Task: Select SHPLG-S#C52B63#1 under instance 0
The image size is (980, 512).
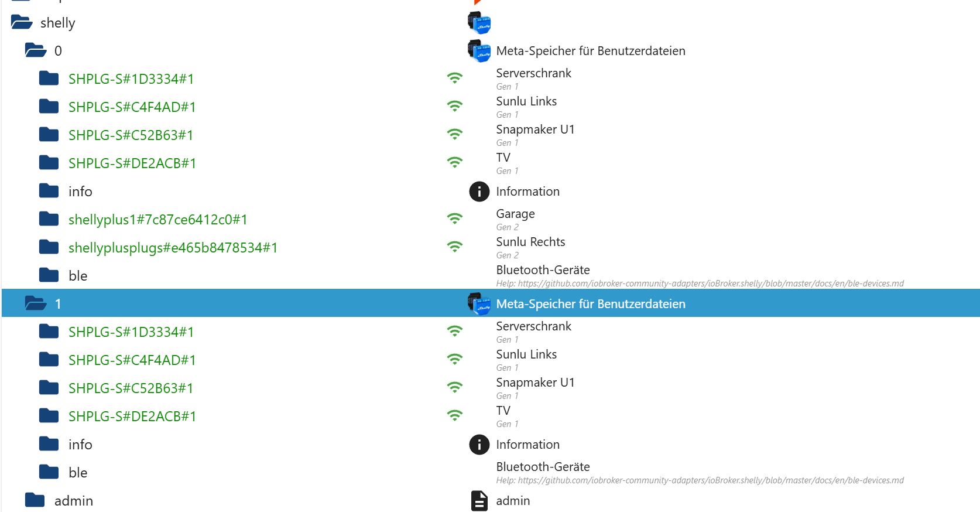Action: (131, 135)
